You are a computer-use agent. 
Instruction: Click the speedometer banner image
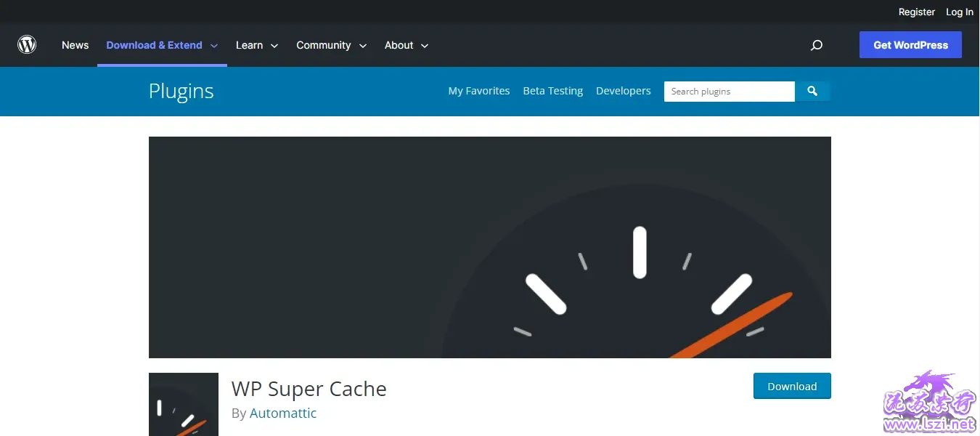point(490,247)
